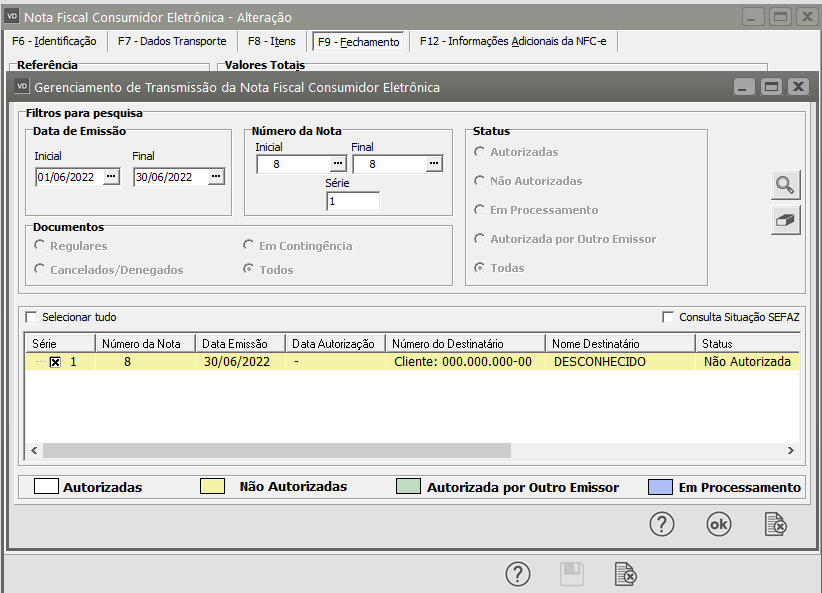Click the bottom main window cancel icon

[625, 574]
